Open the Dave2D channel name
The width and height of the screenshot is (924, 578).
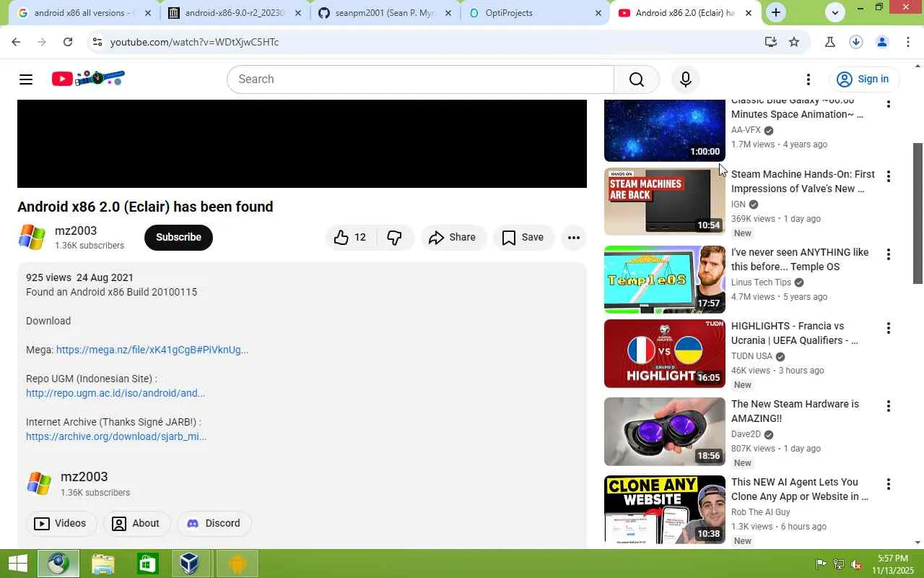(x=746, y=434)
